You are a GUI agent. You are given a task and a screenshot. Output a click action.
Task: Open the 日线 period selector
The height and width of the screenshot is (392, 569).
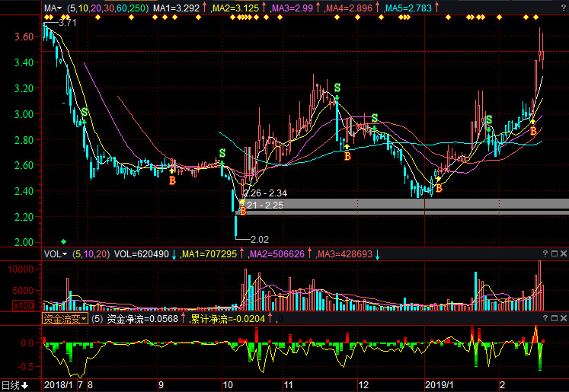(14, 385)
